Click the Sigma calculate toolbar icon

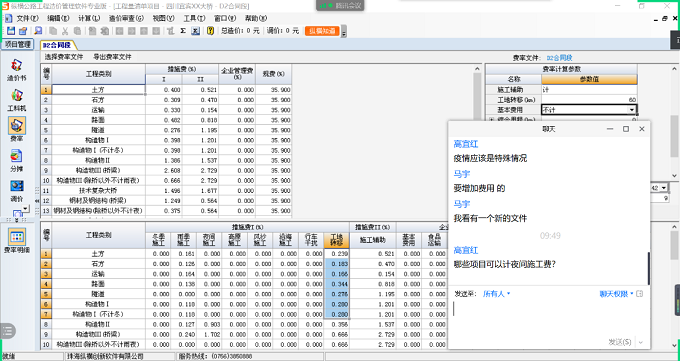point(183,31)
